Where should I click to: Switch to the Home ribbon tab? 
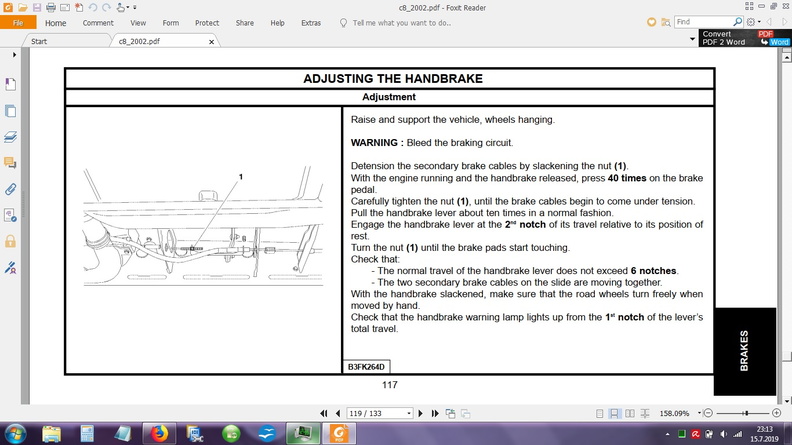(55, 23)
